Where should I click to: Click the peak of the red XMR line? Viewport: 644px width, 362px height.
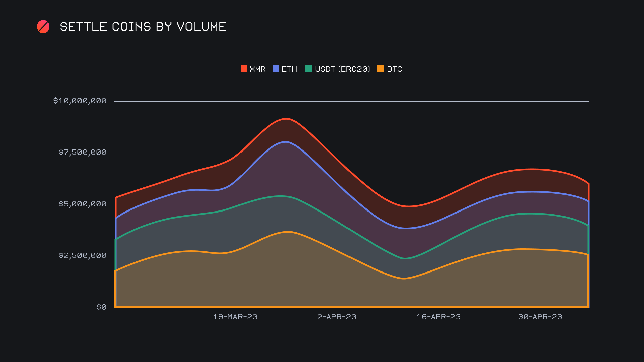pyautogui.click(x=286, y=119)
